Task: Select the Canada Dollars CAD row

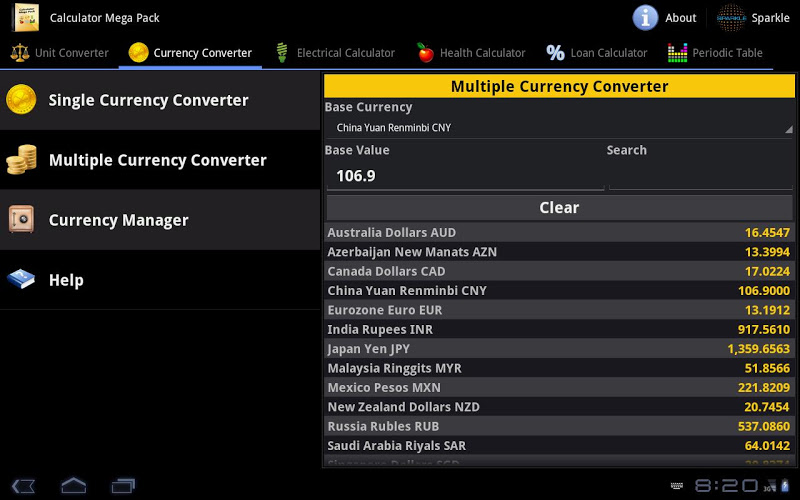Action: tap(559, 271)
